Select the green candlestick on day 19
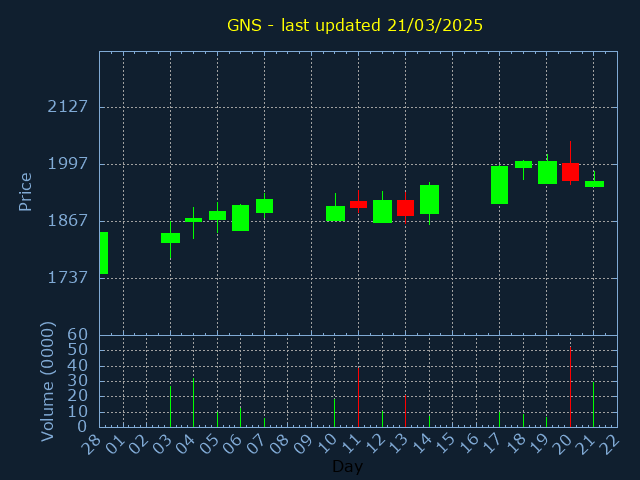This screenshot has width=640, height=480. coord(547,172)
